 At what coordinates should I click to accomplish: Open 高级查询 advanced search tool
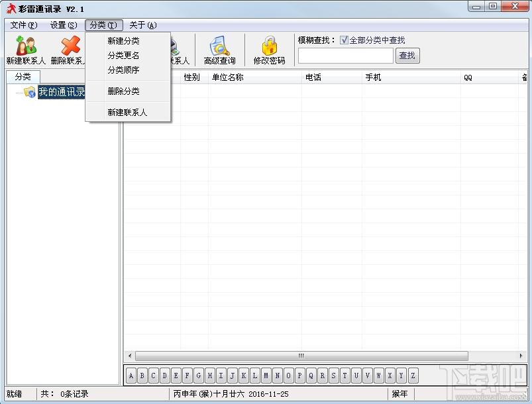tap(219, 46)
